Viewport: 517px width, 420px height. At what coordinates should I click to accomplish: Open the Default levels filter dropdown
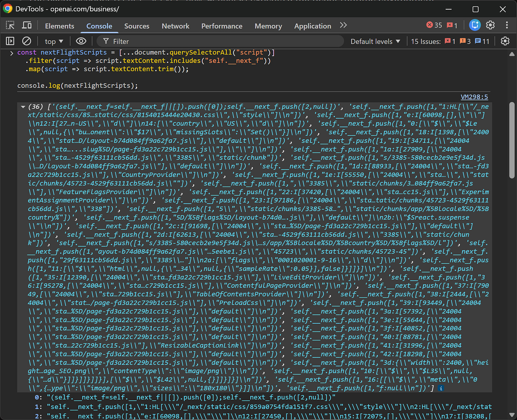point(375,41)
